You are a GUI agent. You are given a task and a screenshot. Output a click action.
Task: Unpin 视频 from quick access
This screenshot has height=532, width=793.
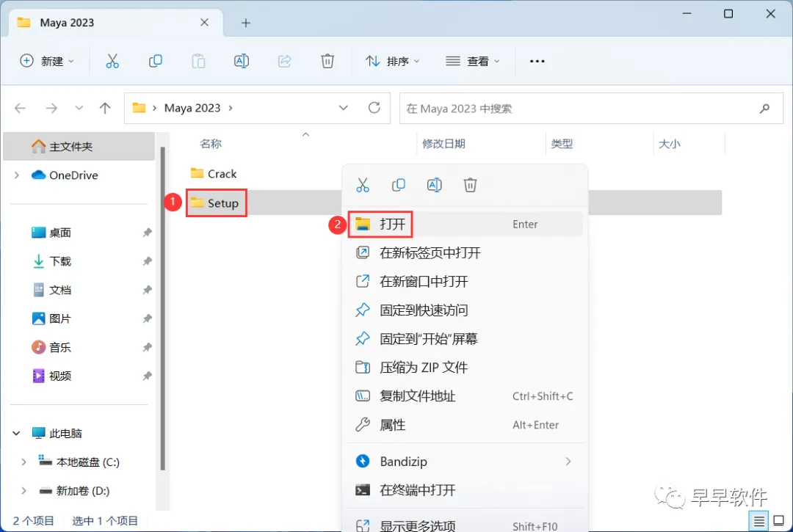pyautogui.click(x=147, y=376)
